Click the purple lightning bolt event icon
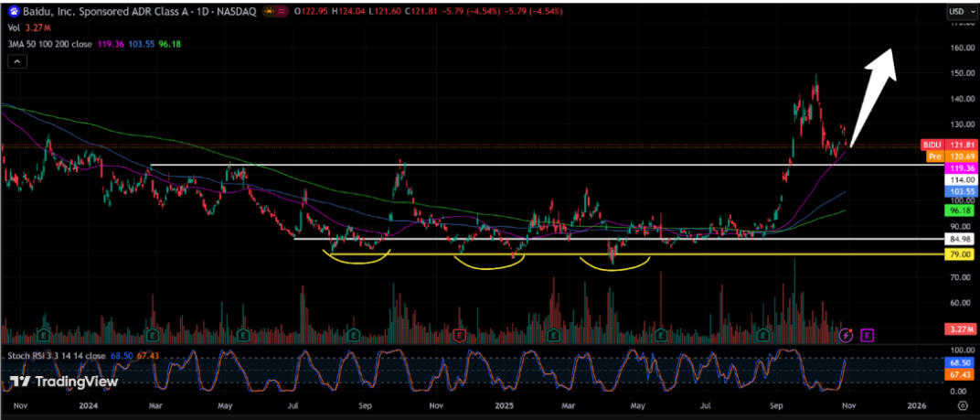980x420 pixels. [847, 335]
